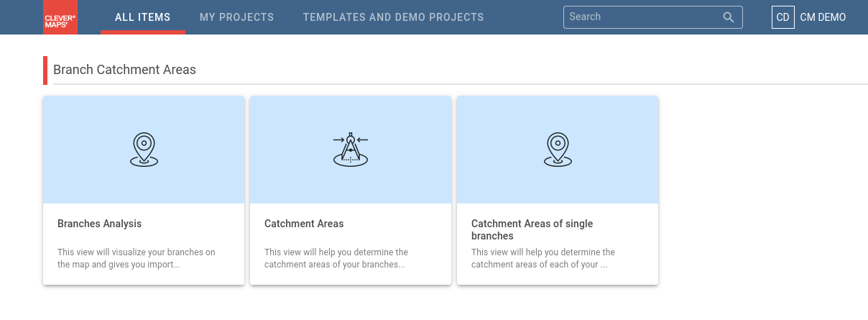The width and height of the screenshot is (868, 320).
Task: Click the Clever Maps logo
Action: pos(60,17)
